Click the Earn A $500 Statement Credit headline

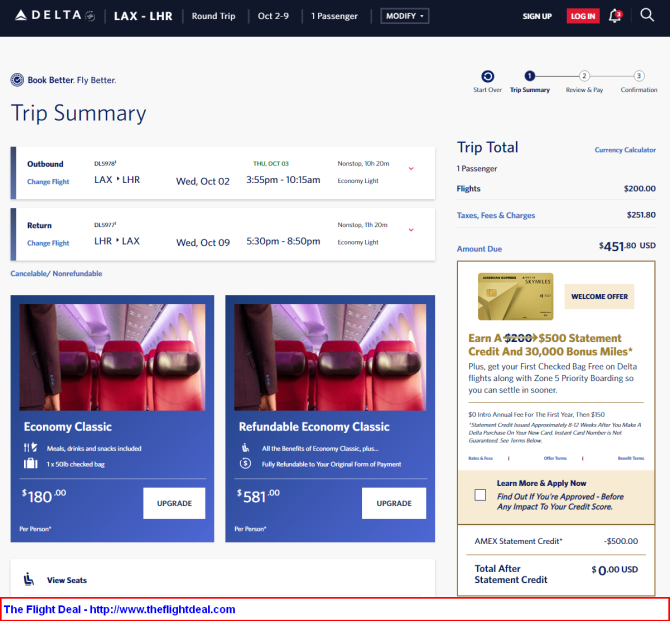click(x=550, y=344)
